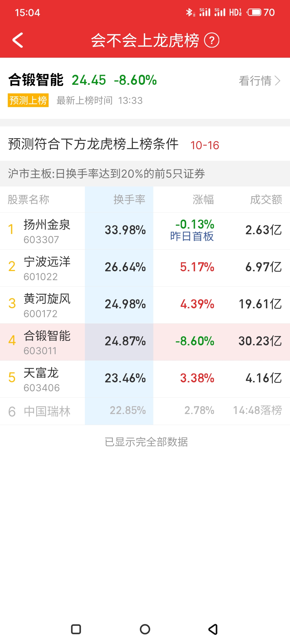Tap the 10-16 date label

pyautogui.click(x=205, y=145)
